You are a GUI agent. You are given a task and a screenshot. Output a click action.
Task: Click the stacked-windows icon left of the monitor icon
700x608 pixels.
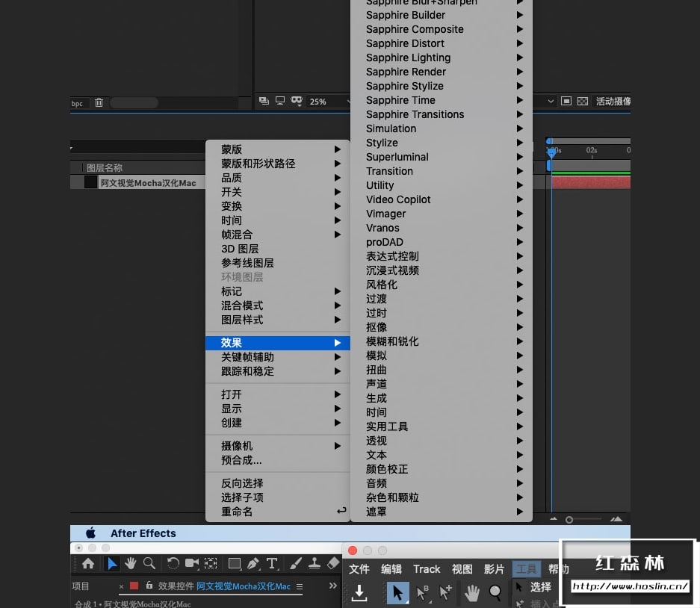click(264, 101)
